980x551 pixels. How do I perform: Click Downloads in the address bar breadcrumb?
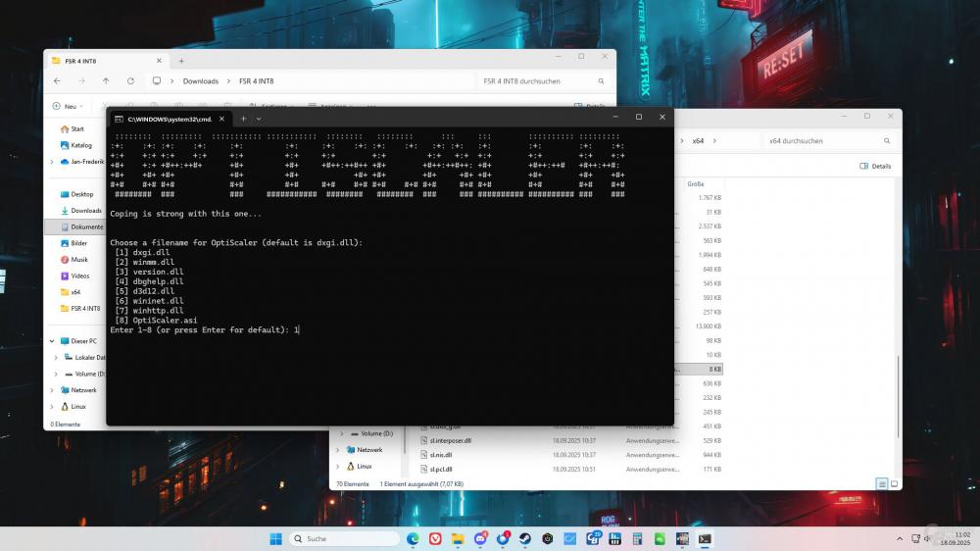pos(201,81)
